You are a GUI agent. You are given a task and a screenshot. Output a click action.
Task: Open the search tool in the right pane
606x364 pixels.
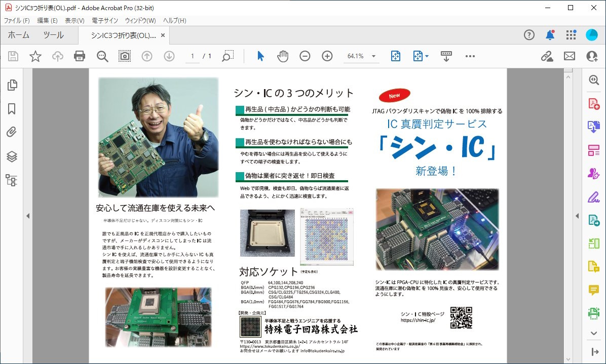pyautogui.click(x=594, y=80)
